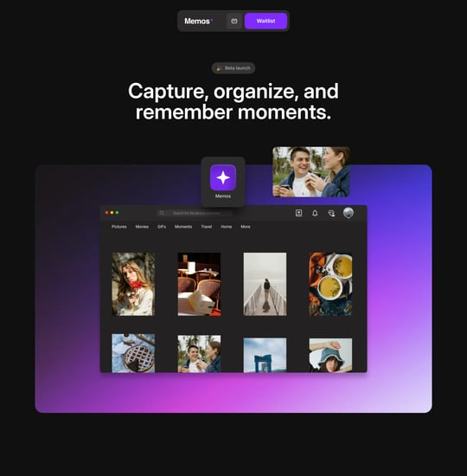Open the lattice pie photo
Image resolution: width=467 pixels, height=476 pixels.
(133, 353)
